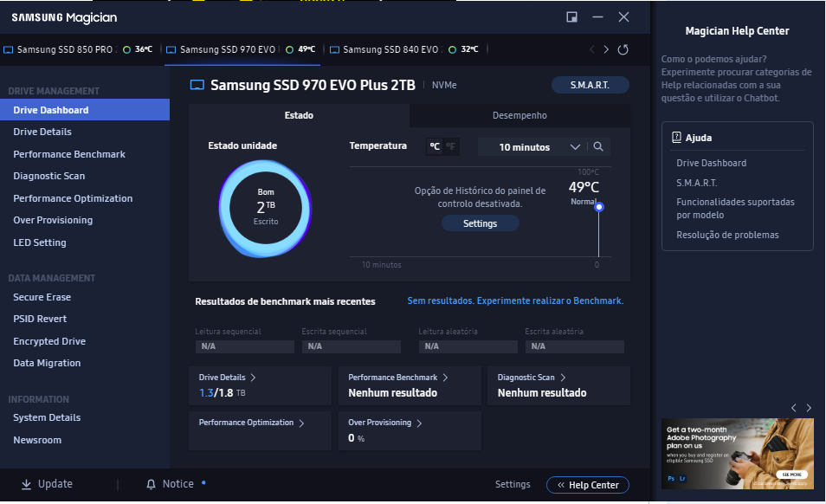
Task: Go to previous help center banner
Action: click(x=794, y=408)
